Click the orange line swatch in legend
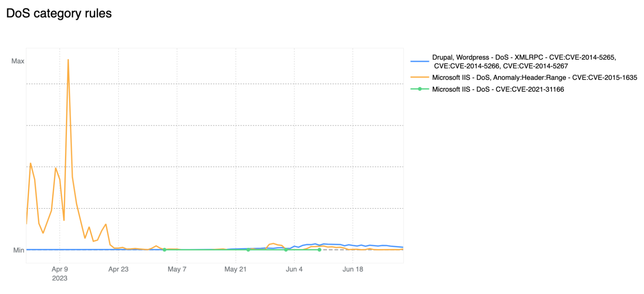The image size is (644, 294). click(x=419, y=78)
